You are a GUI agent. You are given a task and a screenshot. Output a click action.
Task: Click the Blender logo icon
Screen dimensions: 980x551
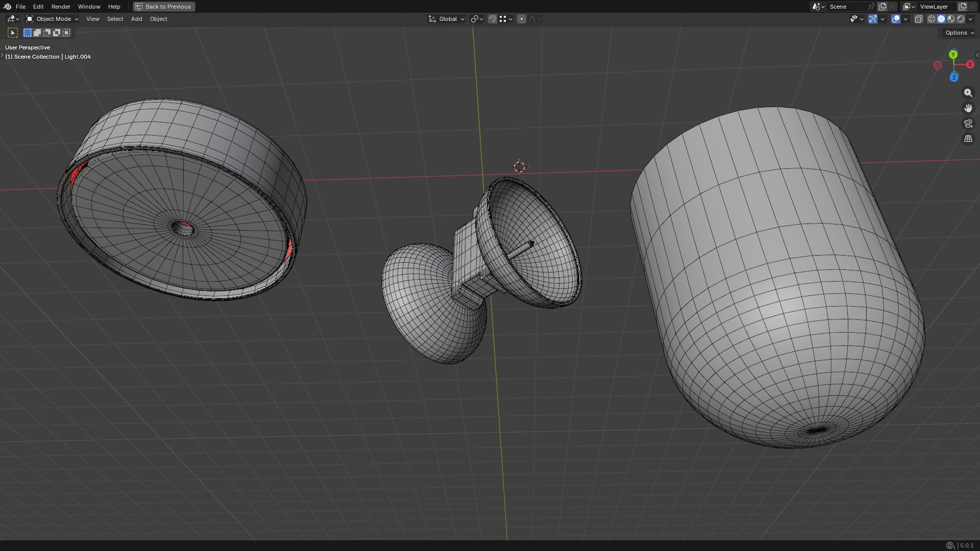coord(7,7)
